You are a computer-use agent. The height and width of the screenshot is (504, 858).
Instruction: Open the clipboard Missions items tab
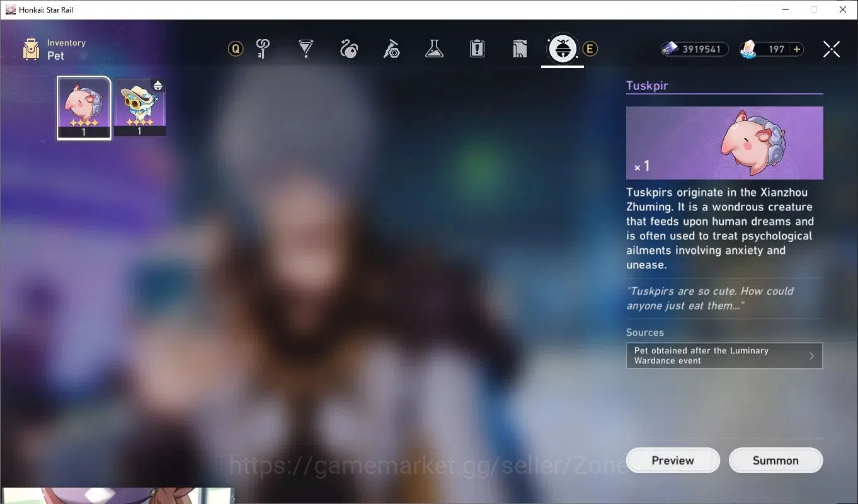[477, 49]
